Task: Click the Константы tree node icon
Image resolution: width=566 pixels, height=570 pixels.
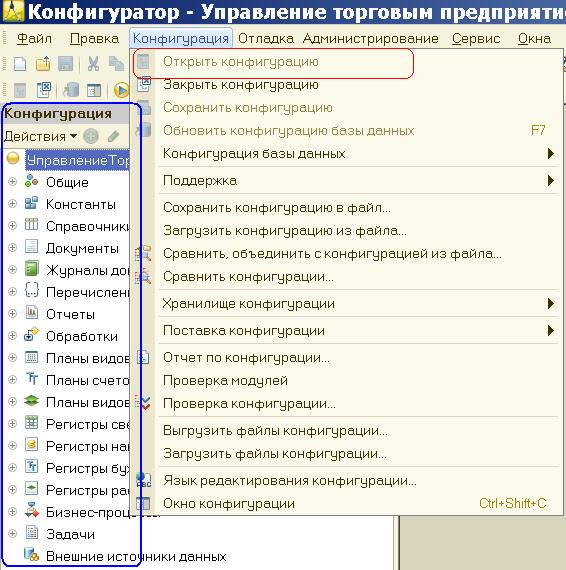Action: pos(31,203)
